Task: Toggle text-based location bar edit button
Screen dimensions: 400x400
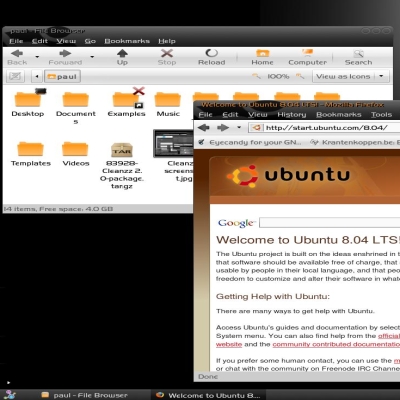Action: point(15,76)
